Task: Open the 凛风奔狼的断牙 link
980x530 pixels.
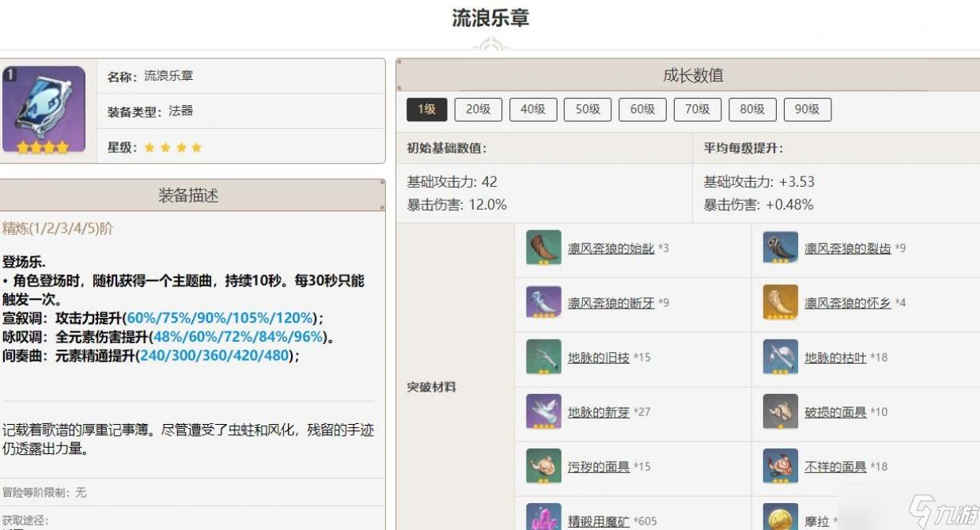Action: click(x=611, y=303)
